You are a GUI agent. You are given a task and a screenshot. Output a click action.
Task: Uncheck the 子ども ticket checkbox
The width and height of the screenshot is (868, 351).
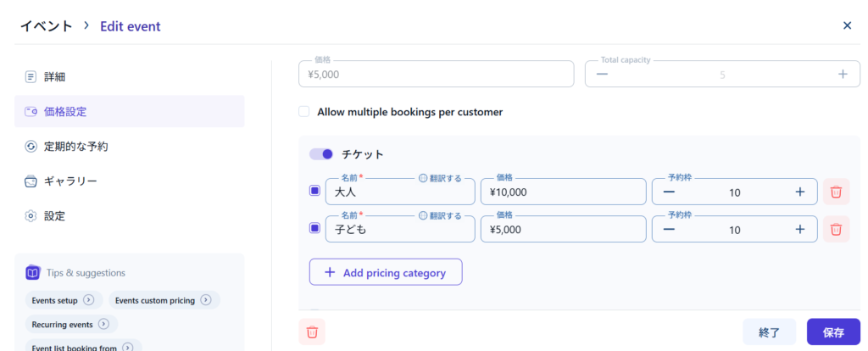point(315,228)
